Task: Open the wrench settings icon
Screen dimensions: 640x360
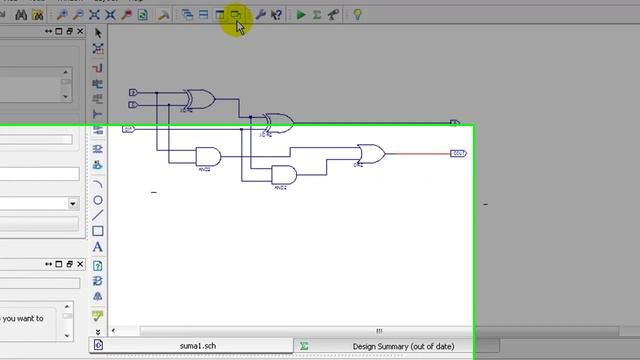Action: point(260,15)
